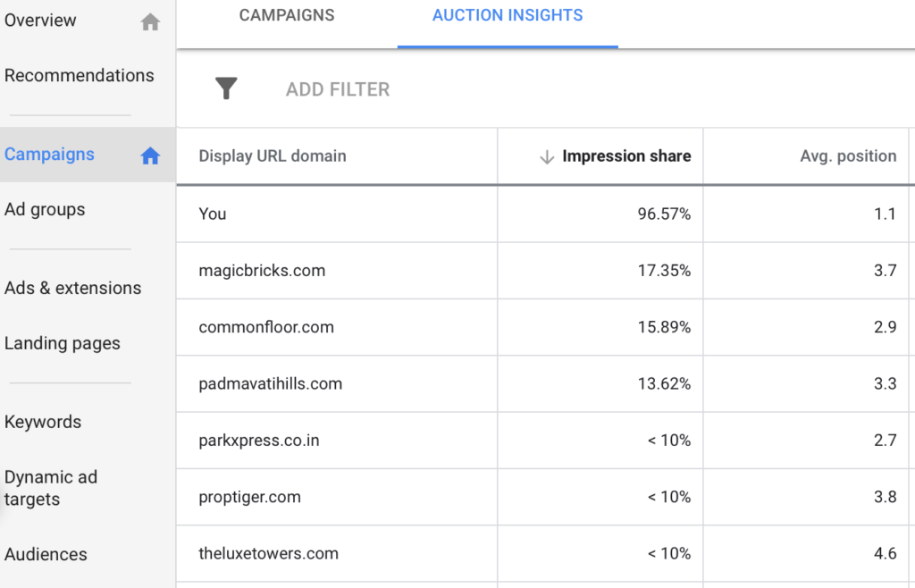Click the descending sort arrow on Impression share

pos(545,155)
